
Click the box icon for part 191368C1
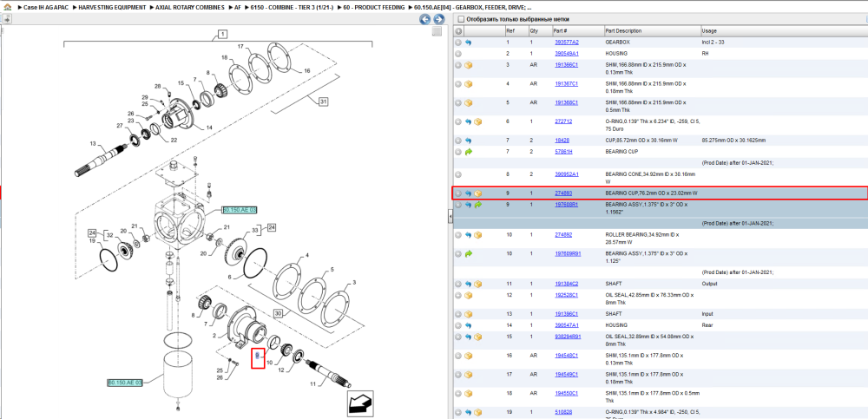[x=469, y=103]
